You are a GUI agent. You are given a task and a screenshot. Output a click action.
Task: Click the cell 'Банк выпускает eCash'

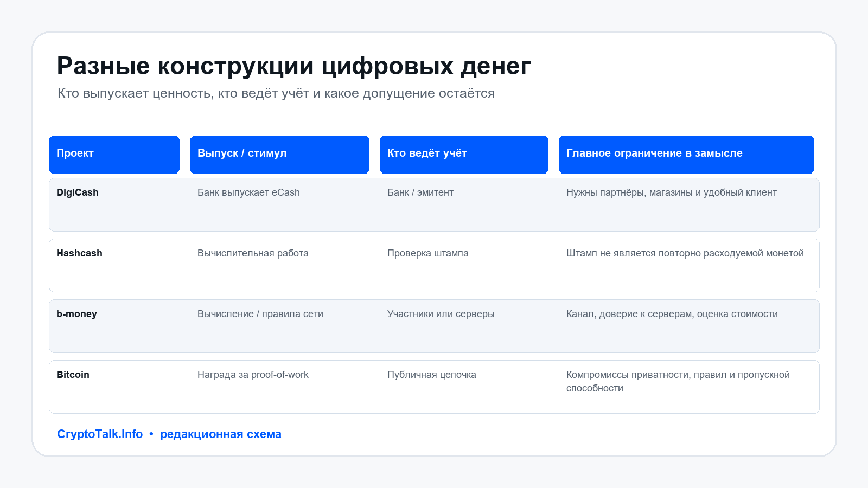(x=248, y=192)
